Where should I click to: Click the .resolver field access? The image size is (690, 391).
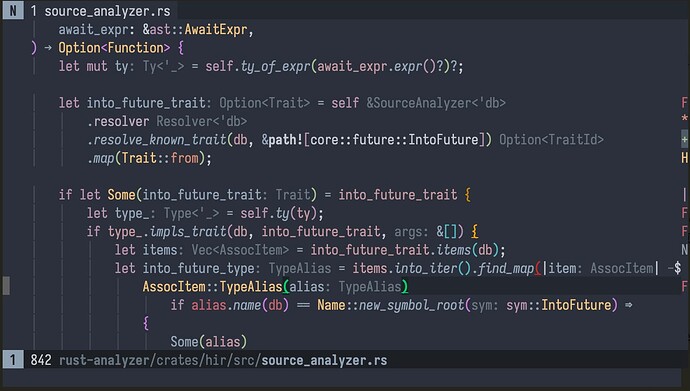pos(118,121)
